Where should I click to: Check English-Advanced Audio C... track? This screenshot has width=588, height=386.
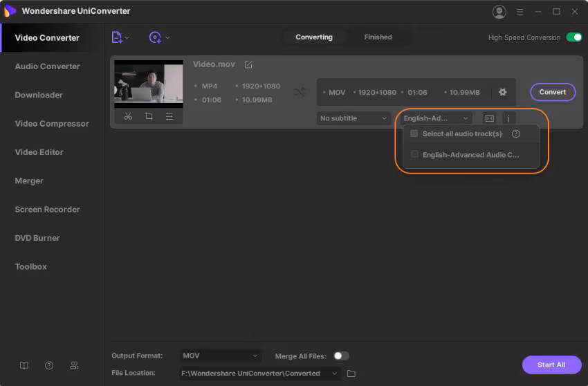414,154
